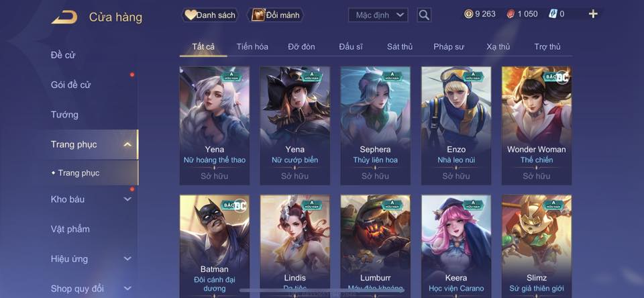The width and height of the screenshot is (644, 298).
Task: Open the search magnifier icon
Action: click(x=424, y=15)
